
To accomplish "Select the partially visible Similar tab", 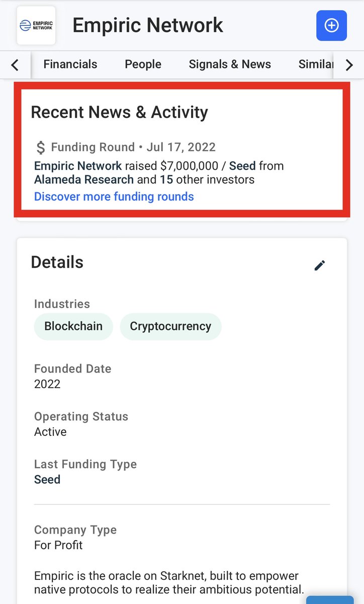I will point(316,64).
